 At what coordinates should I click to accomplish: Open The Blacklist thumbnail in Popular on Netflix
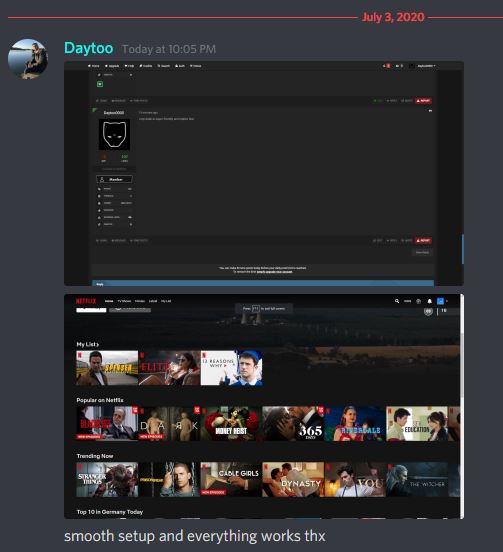[x=107, y=424]
